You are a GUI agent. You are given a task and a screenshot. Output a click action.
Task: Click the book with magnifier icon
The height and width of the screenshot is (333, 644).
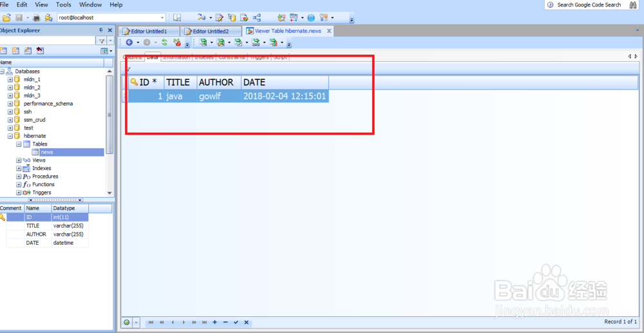pyautogui.click(x=177, y=17)
